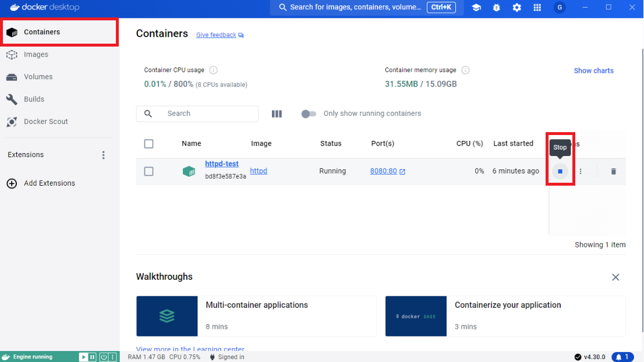The height and width of the screenshot is (362, 644).
Task: Click Add Extensions
Action: pos(41,183)
